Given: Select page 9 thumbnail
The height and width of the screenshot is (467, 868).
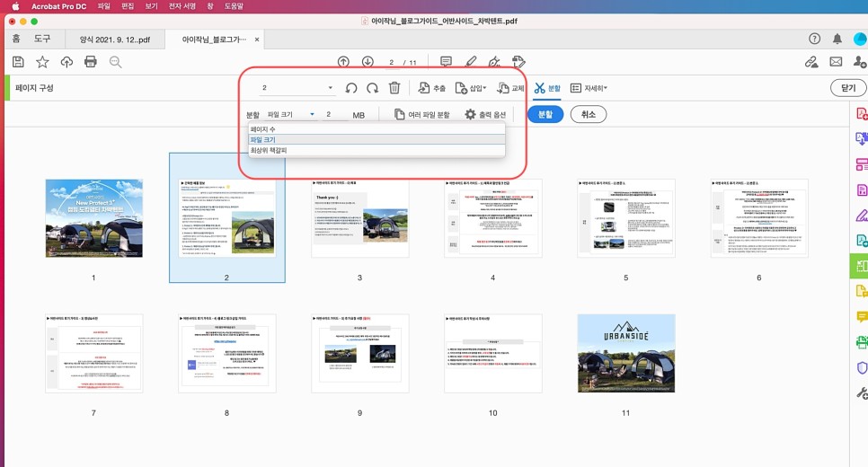Looking at the screenshot, I should [359, 354].
